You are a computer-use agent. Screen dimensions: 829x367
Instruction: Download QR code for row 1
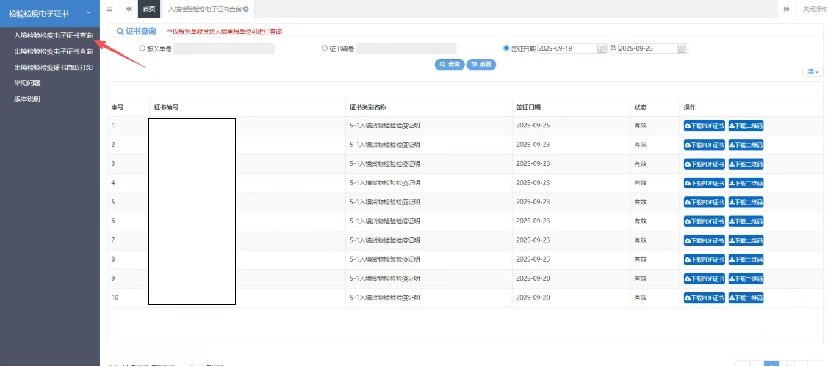tap(746, 126)
